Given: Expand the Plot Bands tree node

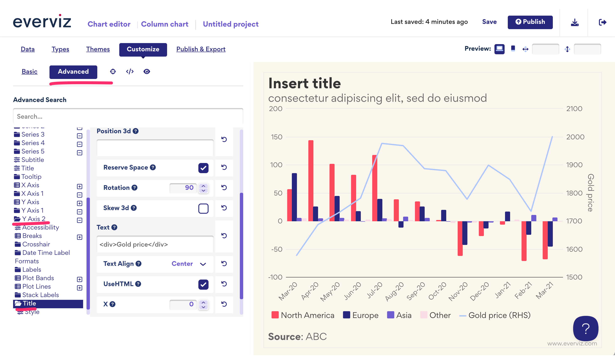Looking at the screenshot, I should [80, 279].
